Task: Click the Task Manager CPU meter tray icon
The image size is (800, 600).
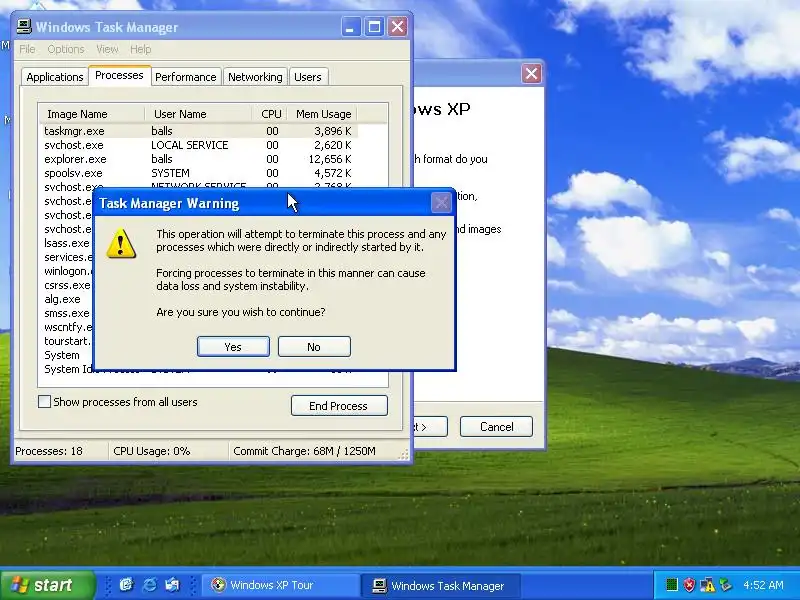Action: 671,585
